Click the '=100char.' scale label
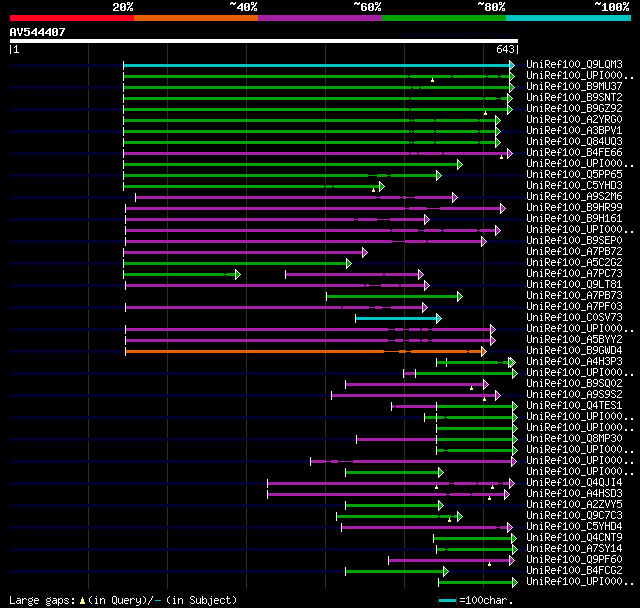 click(486, 600)
